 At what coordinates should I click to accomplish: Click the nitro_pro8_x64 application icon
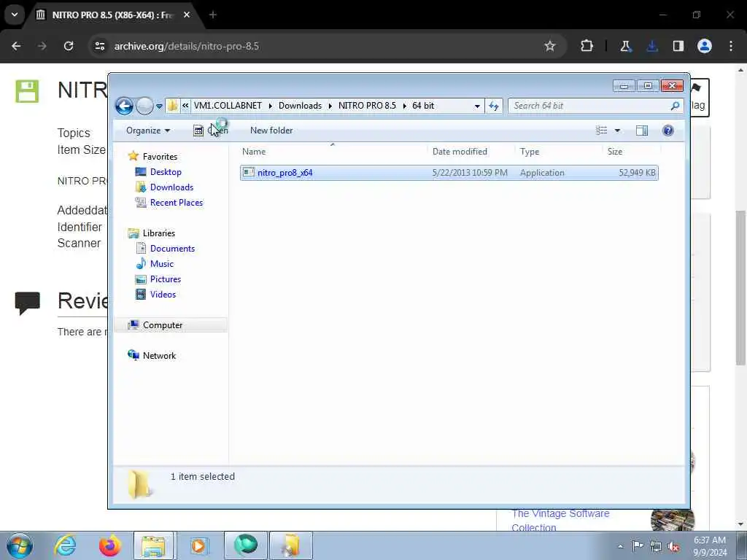click(x=249, y=172)
